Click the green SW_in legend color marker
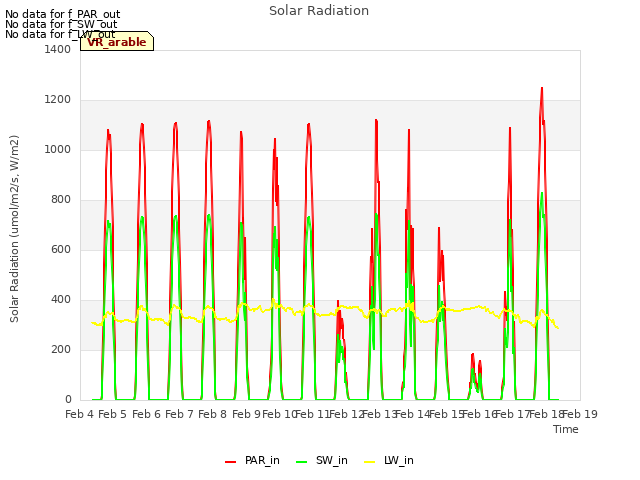Viewport: 640px width, 480px height. [301, 462]
